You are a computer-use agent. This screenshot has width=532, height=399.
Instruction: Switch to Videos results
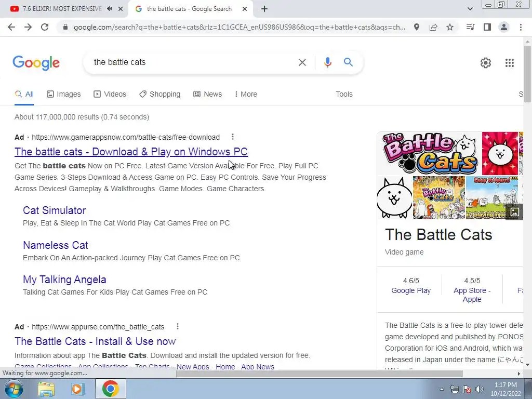tap(110, 95)
